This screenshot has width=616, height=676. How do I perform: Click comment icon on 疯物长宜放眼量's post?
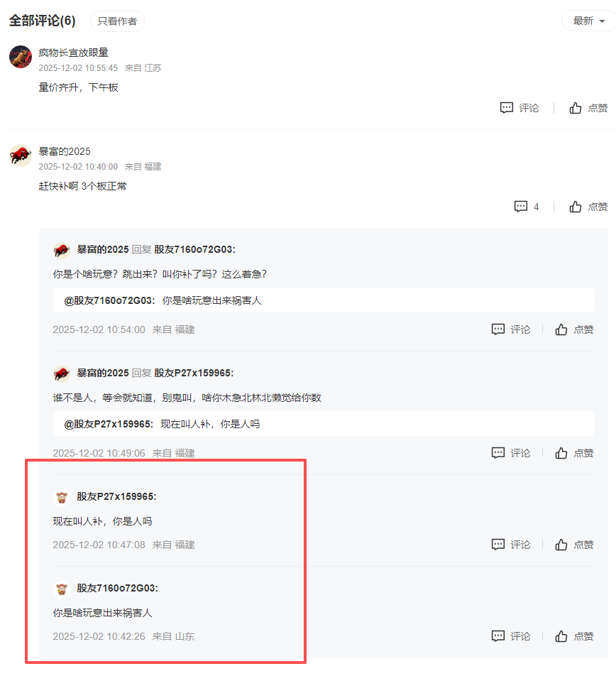[519, 108]
